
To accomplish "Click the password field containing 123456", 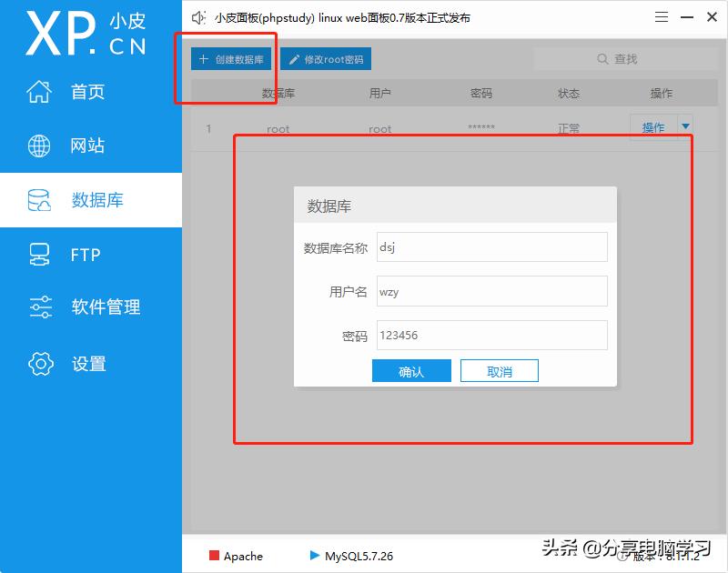I will coord(491,335).
